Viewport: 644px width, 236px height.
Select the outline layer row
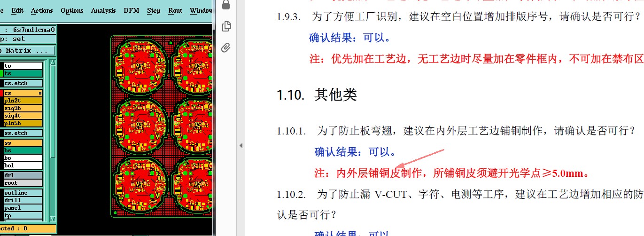tap(23, 193)
